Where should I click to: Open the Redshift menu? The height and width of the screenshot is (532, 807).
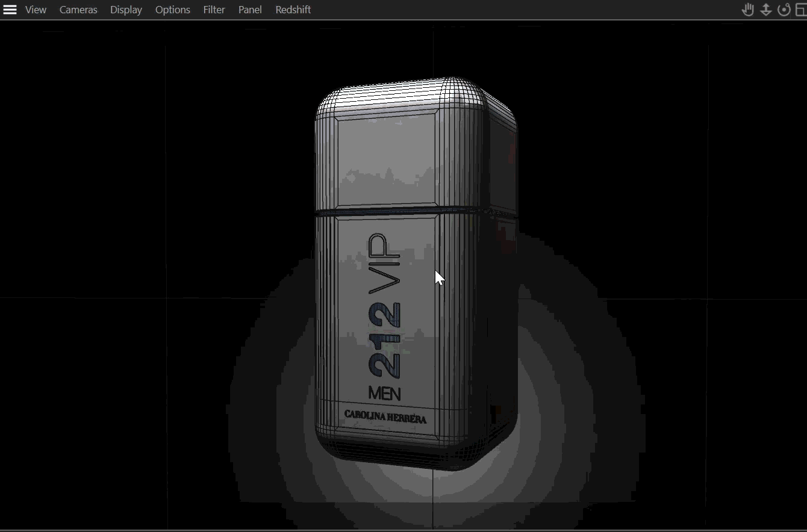pos(293,10)
